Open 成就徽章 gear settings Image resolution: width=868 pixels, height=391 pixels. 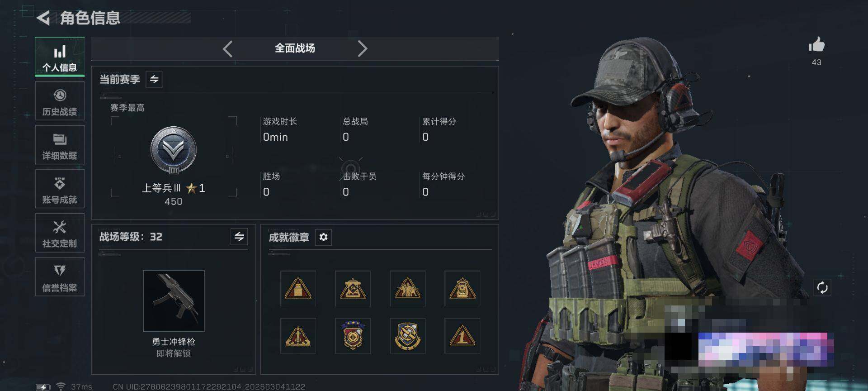click(x=323, y=237)
